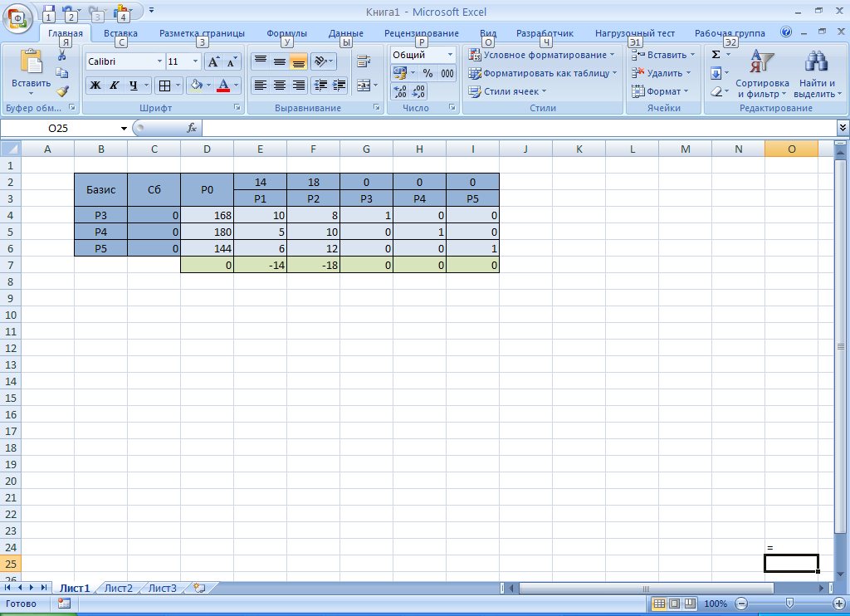Switch to sheet Лист2
Viewport: 850px width, 616px height.
118,588
